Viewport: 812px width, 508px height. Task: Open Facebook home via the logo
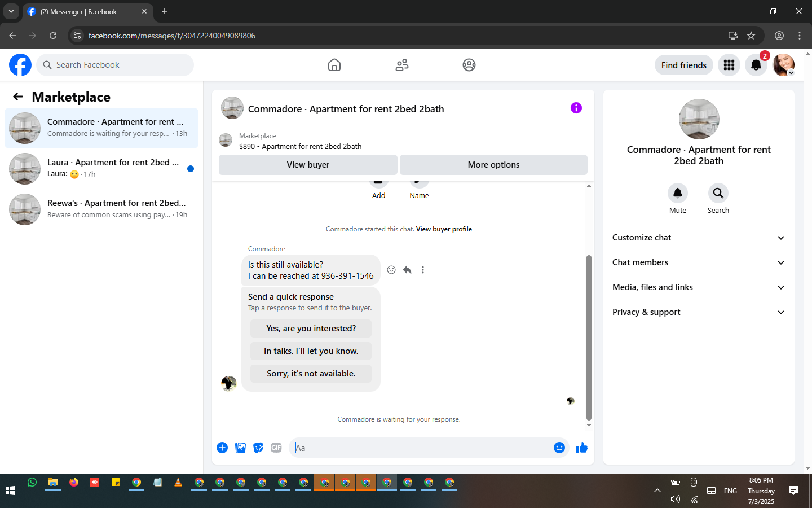point(20,65)
